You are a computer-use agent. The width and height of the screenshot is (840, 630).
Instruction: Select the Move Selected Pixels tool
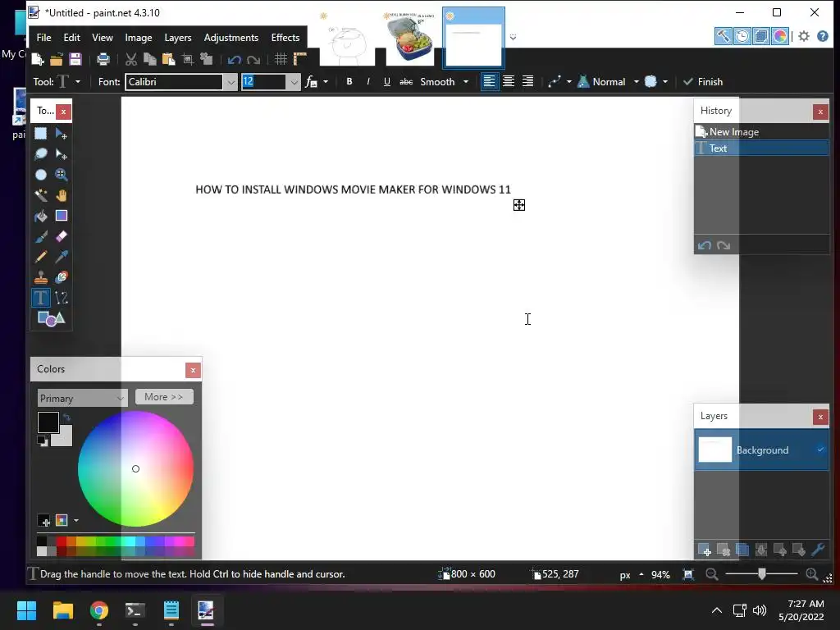(x=61, y=134)
